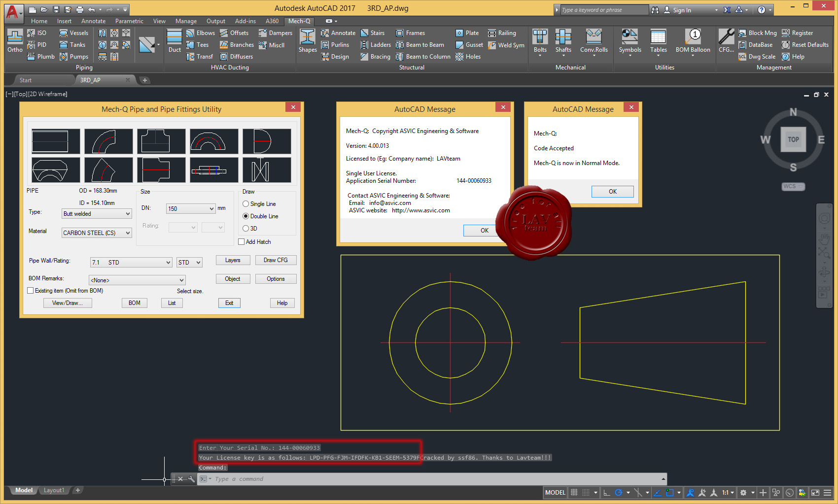Open the Ladders tool
The width and height of the screenshot is (838, 504).
[376, 45]
